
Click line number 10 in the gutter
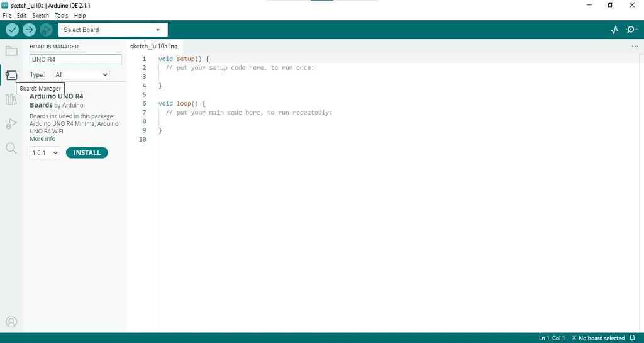point(143,139)
